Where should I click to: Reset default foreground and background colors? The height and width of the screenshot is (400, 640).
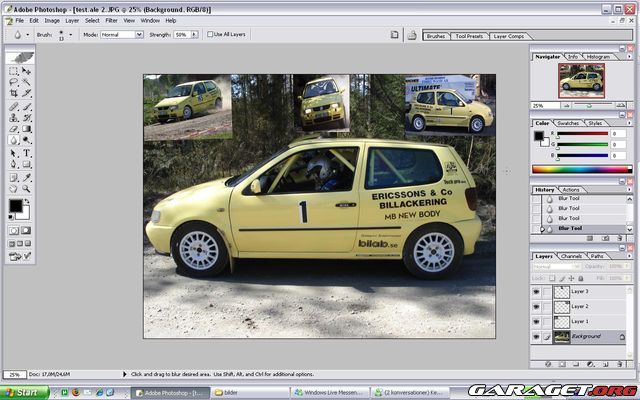point(11,217)
